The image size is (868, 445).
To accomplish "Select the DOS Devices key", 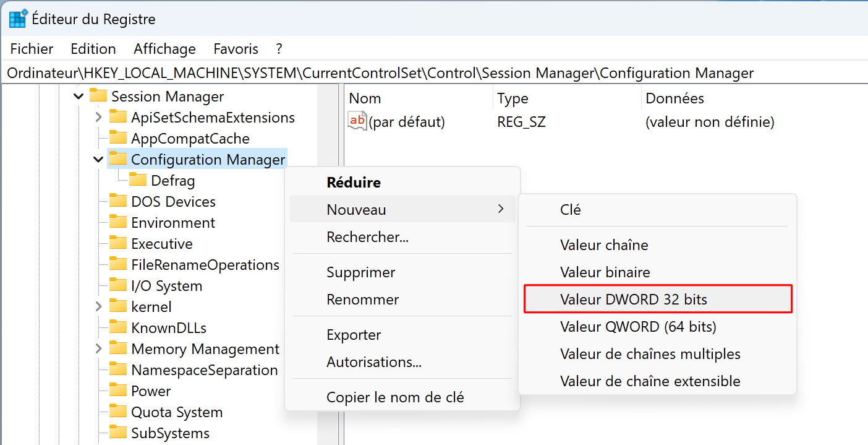I will (173, 202).
